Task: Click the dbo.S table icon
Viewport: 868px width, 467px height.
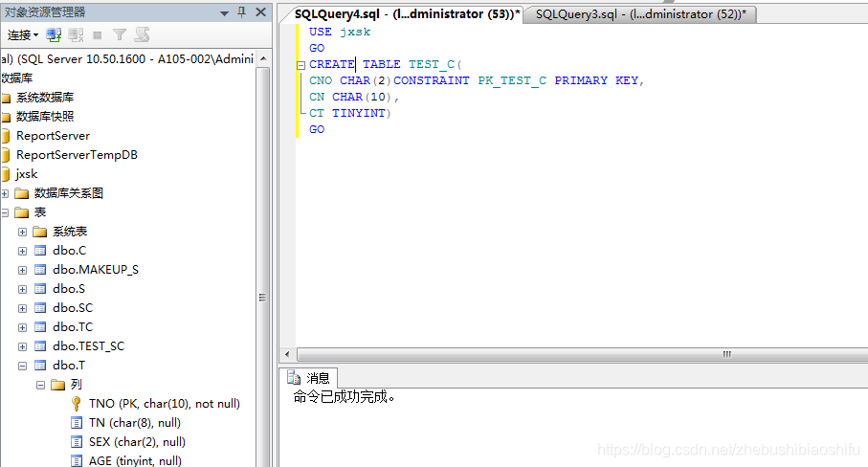Action: [40, 289]
